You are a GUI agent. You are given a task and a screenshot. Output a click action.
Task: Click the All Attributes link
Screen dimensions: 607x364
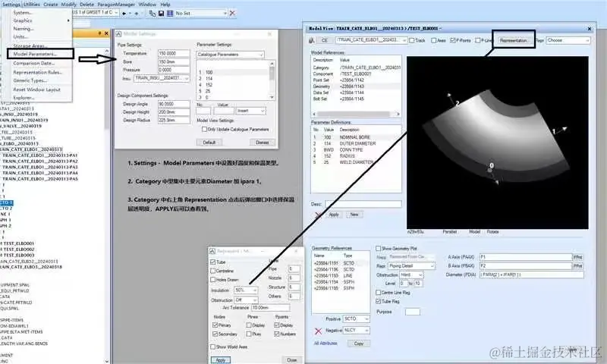click(326, 344)
